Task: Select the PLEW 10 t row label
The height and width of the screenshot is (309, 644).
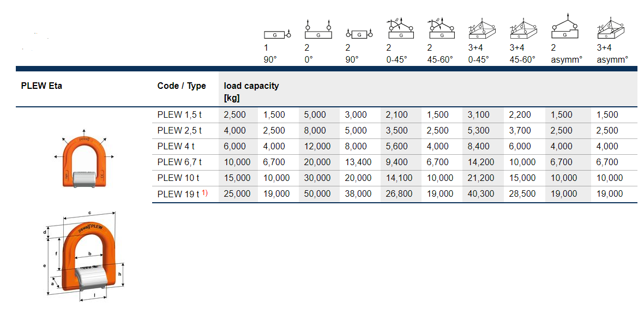Action: tap(178, 178)
